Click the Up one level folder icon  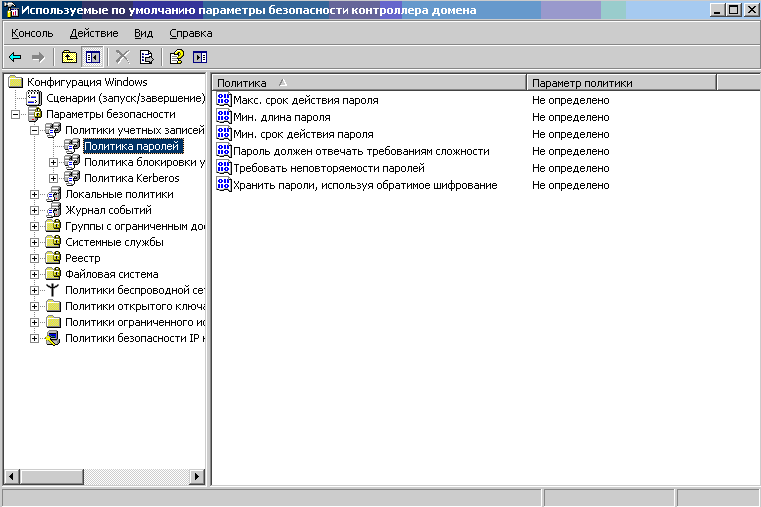[x=69, y=57]
